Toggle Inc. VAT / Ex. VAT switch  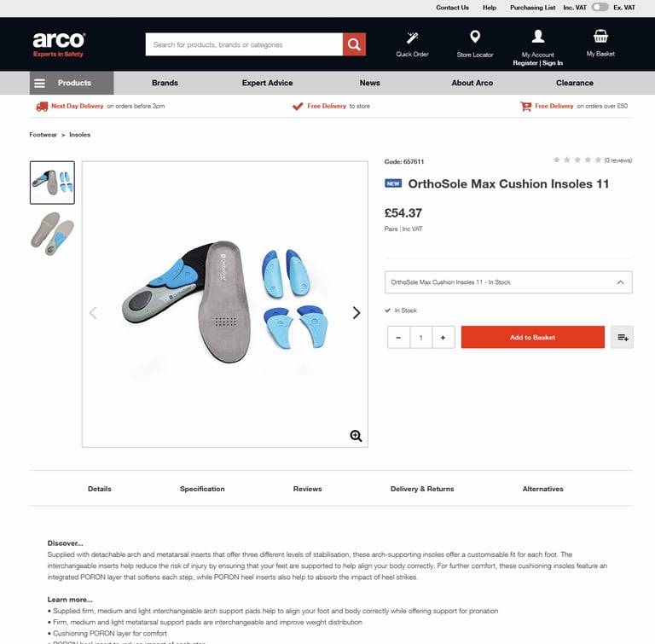600,7
